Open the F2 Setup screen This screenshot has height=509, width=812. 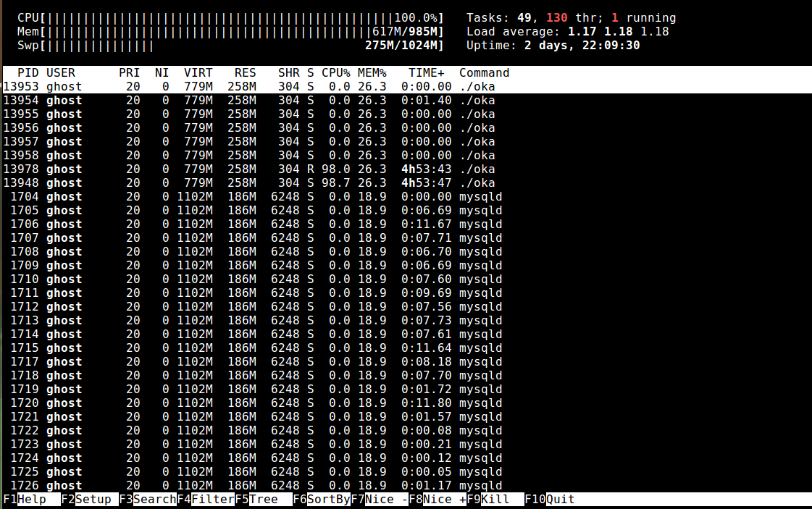tap(93, 500)
